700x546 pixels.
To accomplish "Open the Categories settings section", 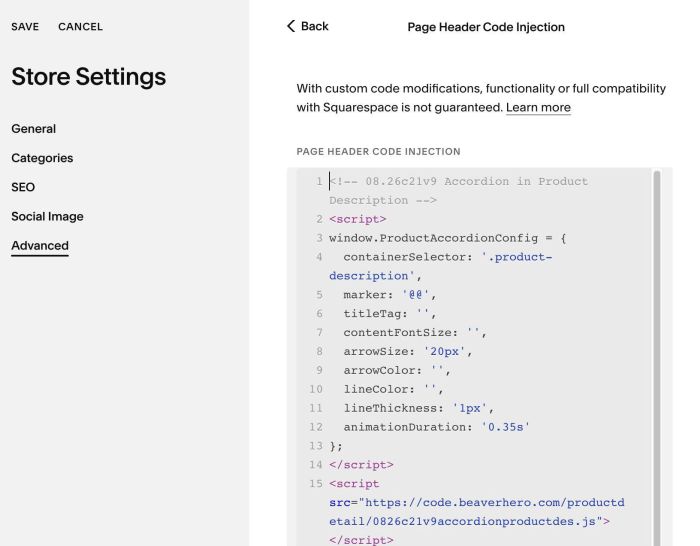I will coord(42,158).
